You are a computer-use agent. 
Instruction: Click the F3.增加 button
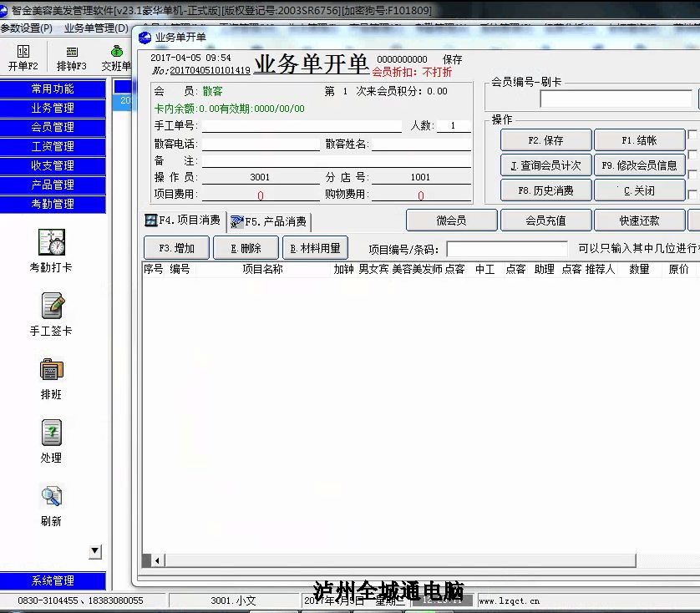[x=177, y=248]
